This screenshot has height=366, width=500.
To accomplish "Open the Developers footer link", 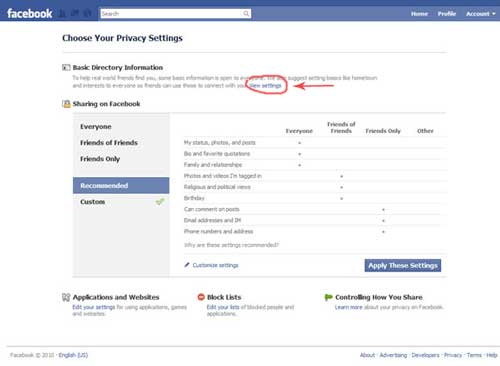I will pos(425,355).
